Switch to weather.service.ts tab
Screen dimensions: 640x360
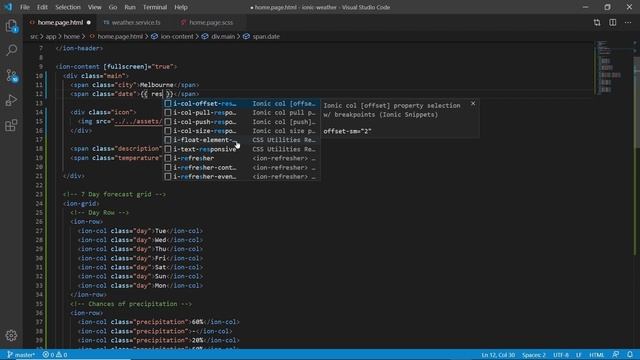coord(136,22)
